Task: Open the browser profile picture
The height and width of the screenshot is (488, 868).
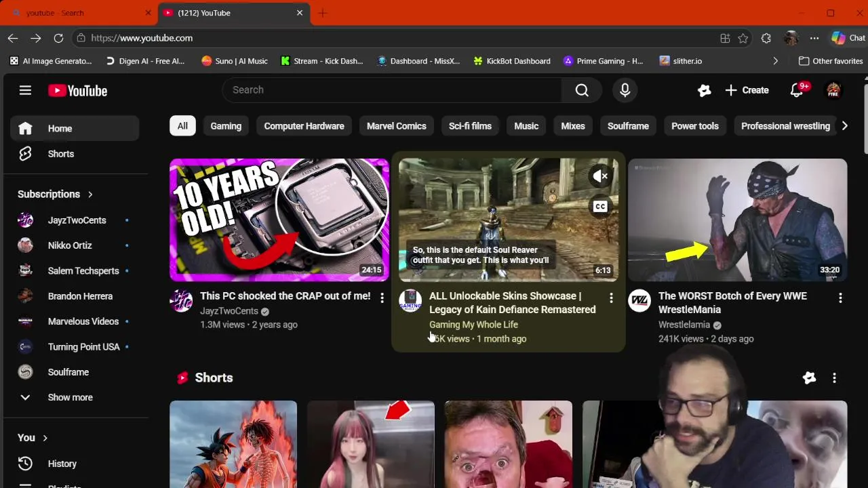Action: click(x=791, y=38)
